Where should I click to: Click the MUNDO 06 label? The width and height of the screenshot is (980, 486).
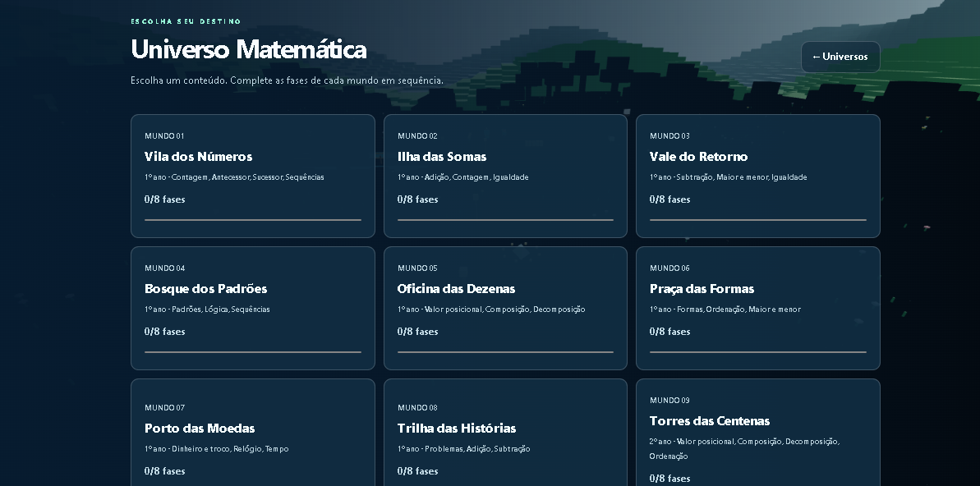pyautogui.click(x=670, y=268)
